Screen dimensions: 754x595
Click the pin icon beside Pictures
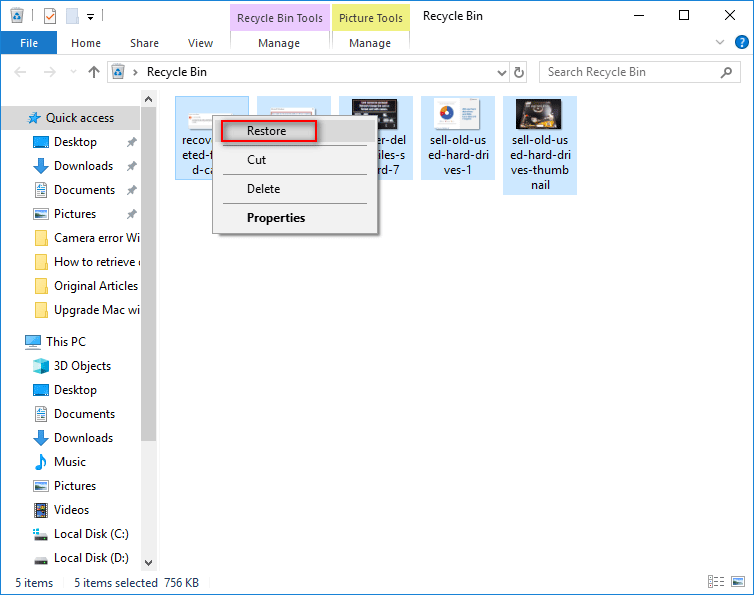131,214
